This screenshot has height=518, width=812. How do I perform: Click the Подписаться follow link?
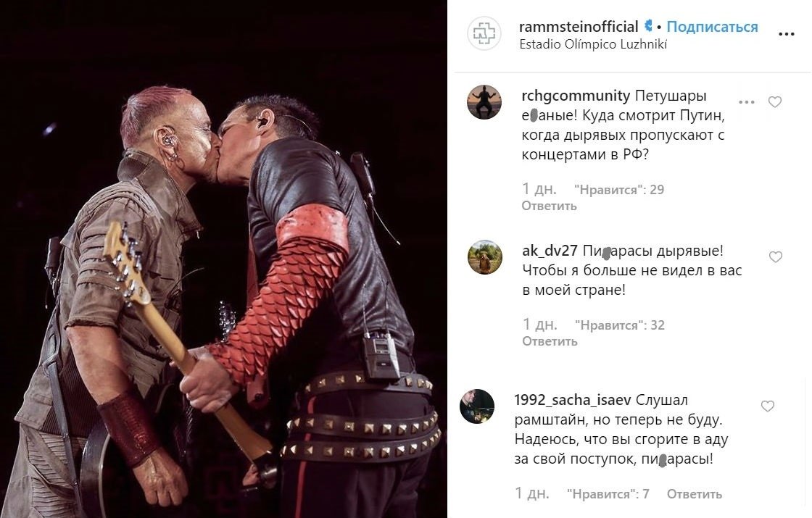click(x=712, y=26)
